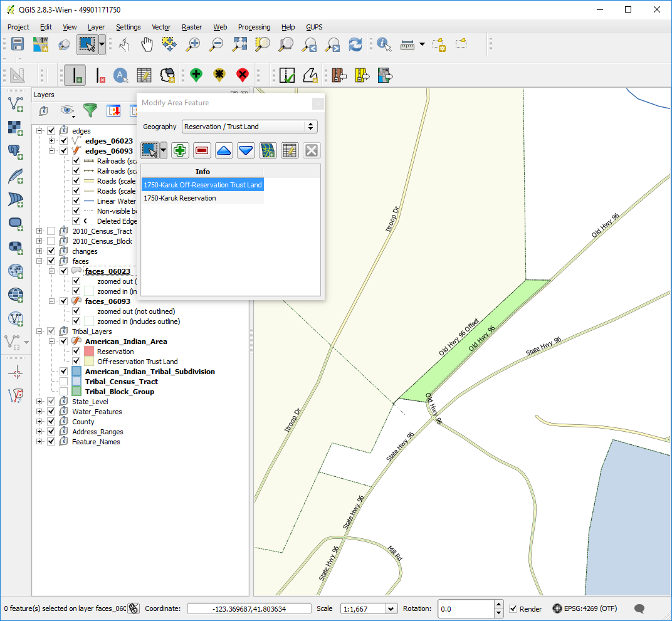The height and width of the screenshot is (621, 672).
Task: Click the blue up arrow in dialog
Action: [x=224, y=150]
